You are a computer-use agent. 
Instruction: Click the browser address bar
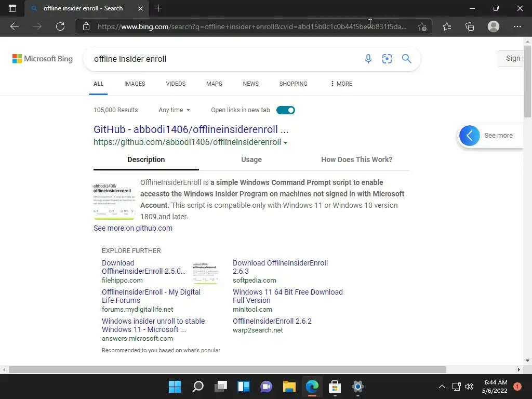252,26
